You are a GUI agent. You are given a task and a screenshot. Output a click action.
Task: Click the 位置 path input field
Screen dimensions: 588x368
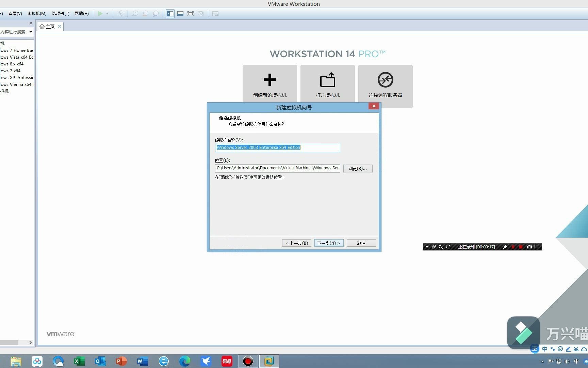pyautogui.click(x=277, y=168)
